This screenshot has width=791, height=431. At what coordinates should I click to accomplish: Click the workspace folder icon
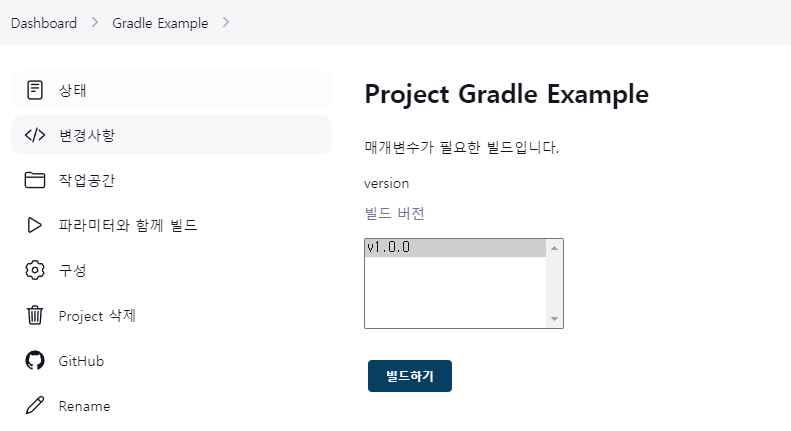tap(35, 180)
